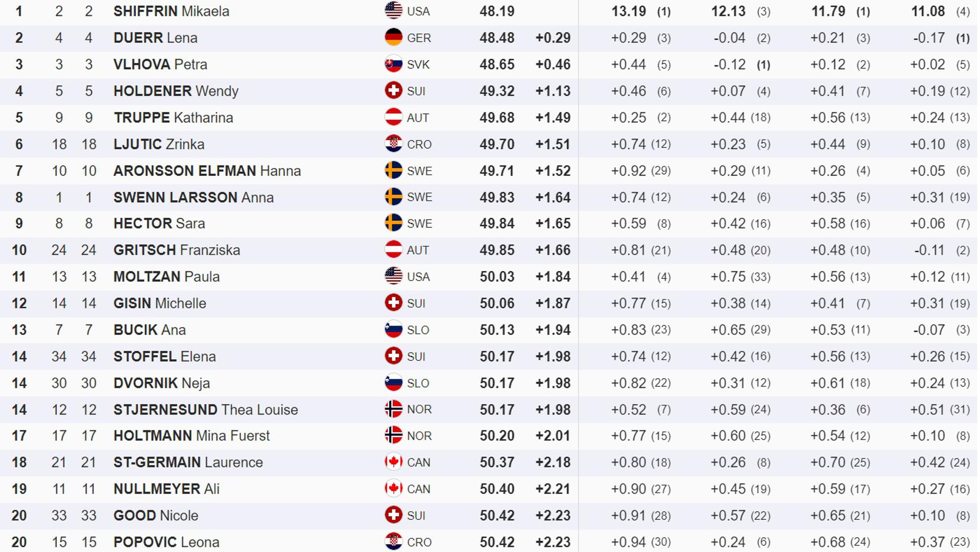Click the Swedish flag beside Hector
The image size is (980, 552).
pos(393,223)
